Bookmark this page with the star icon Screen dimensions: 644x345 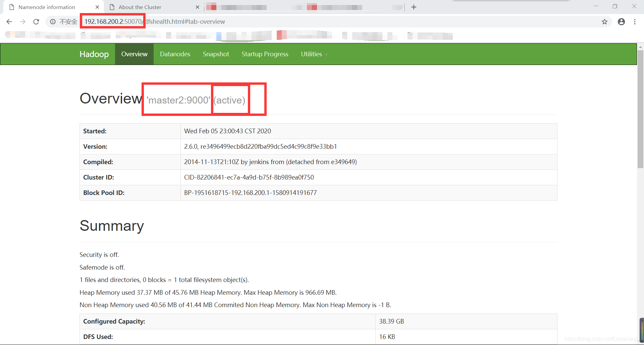[604, 22]
